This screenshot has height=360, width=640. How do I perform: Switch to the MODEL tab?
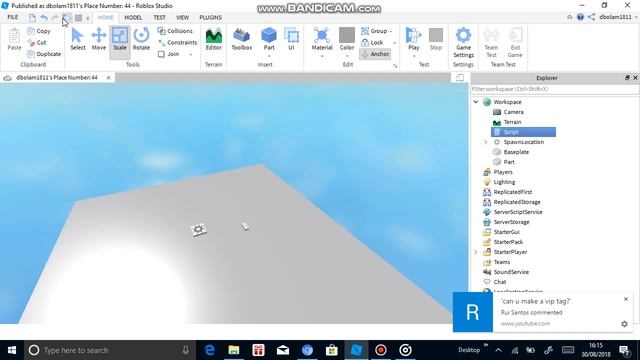tap(133, 18)
